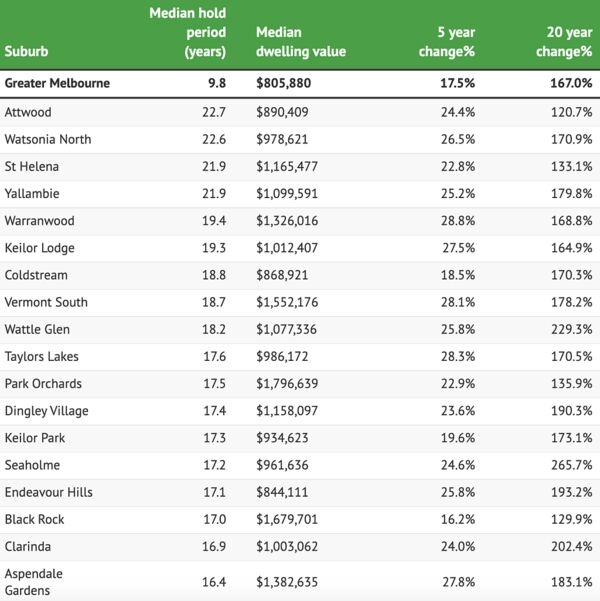Viewport: 600px width, 601px height.
Task: Select the Yallambie suburb cell
Action: 33,193
